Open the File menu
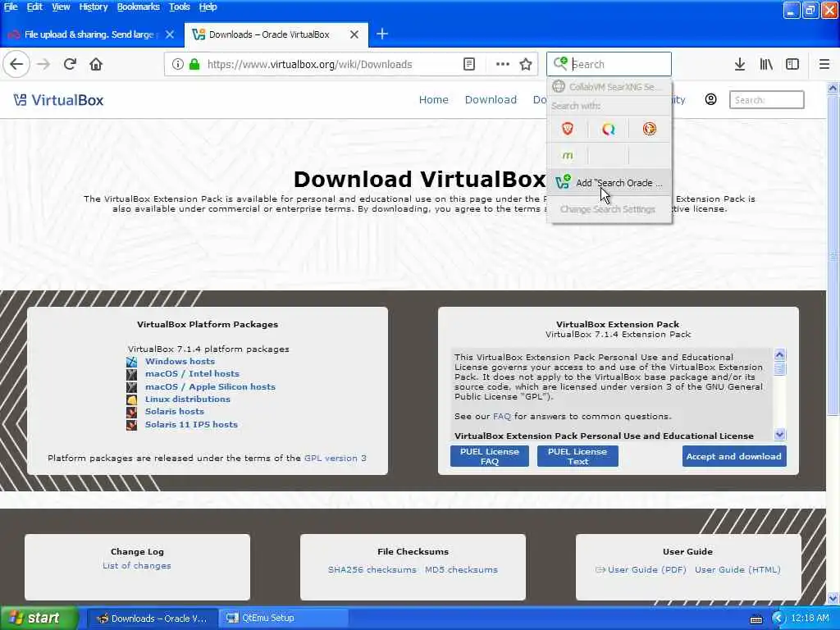 (10, 7)
